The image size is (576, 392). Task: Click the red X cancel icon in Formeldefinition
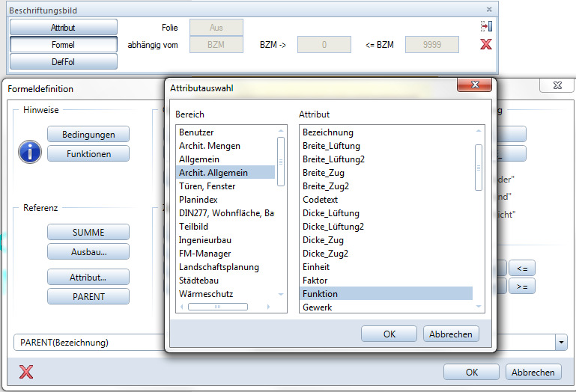click(x=26, y=372)
